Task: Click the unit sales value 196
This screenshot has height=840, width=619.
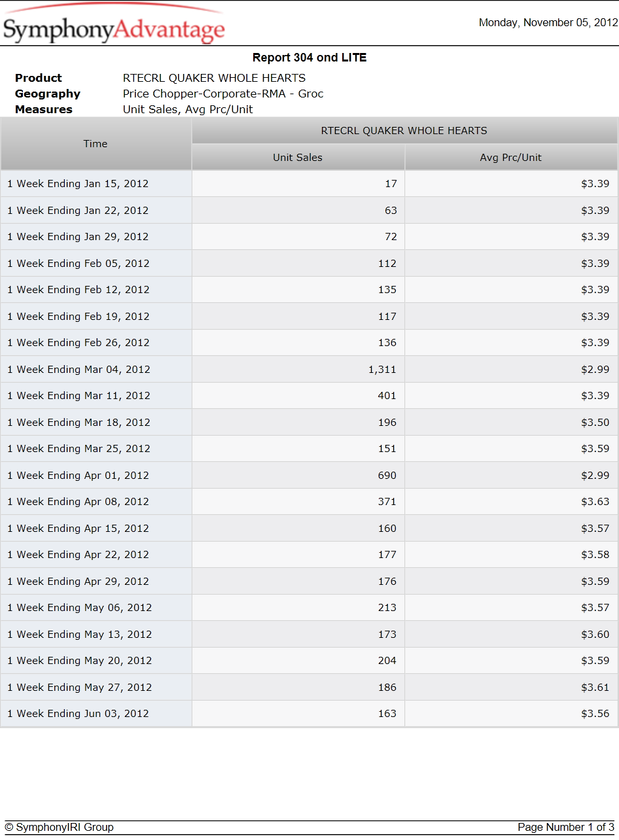Action: tap(387, 423)
